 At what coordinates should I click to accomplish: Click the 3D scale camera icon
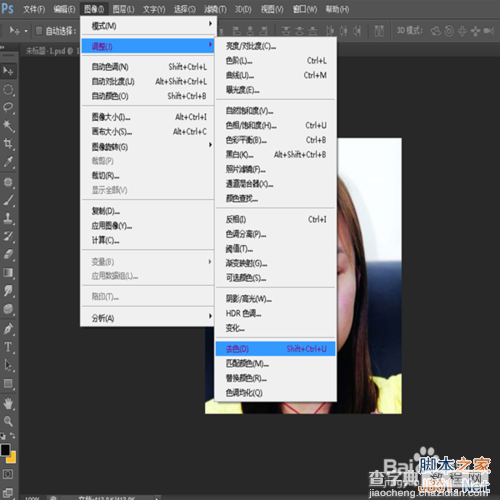point(489,31)
